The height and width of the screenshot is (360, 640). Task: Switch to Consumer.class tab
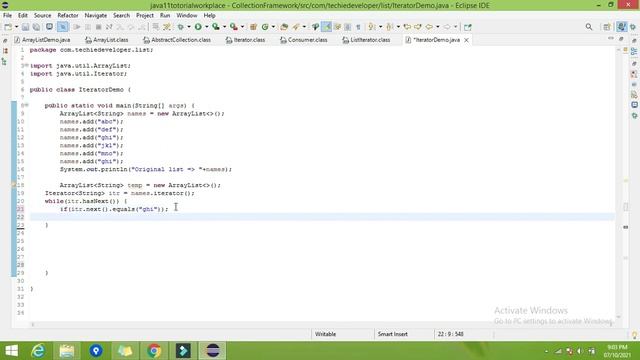click(304, 40)
